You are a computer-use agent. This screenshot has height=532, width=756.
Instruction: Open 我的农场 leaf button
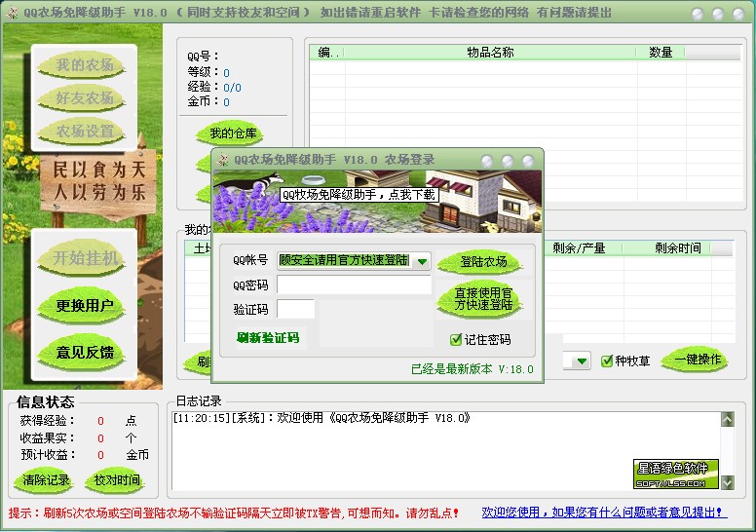[x=84, y=65]
